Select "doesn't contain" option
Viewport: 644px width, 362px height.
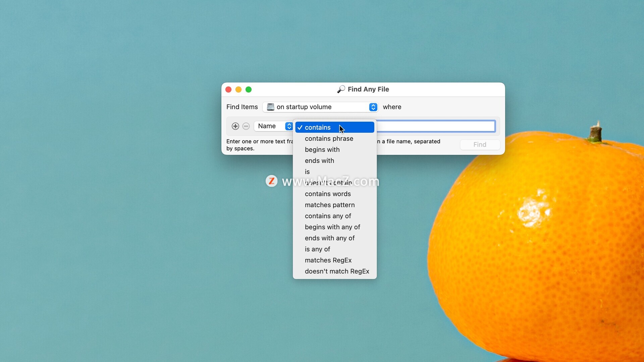tap(334, 183)
